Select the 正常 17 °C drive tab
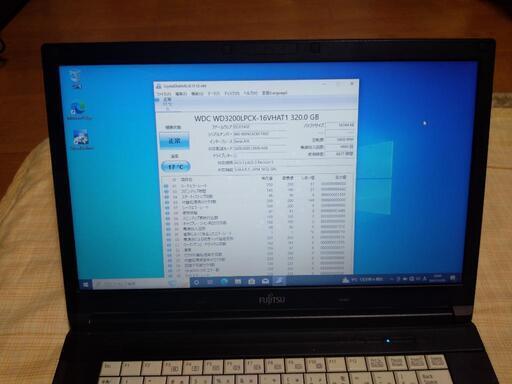This screenshot has height=384, width=512. (167, 102)
